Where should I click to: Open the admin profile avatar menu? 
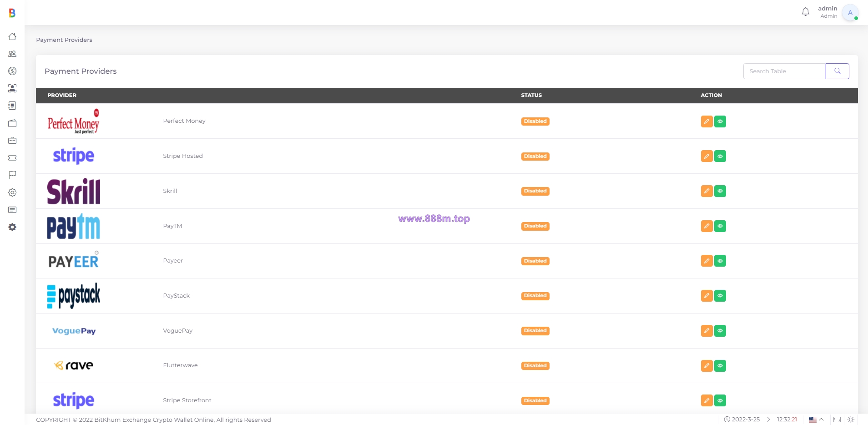coord(850,12)
